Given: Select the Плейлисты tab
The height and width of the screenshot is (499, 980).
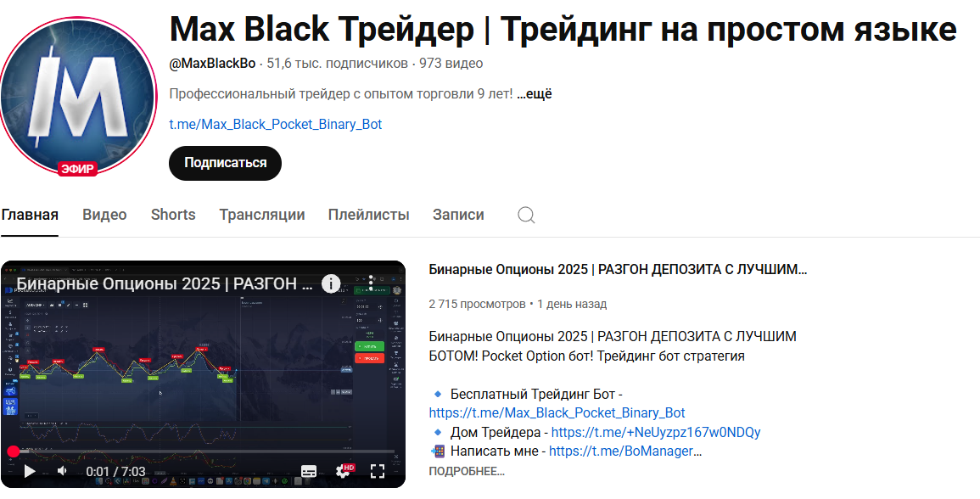Looking at the screenshot, I should tap(368, 215).
